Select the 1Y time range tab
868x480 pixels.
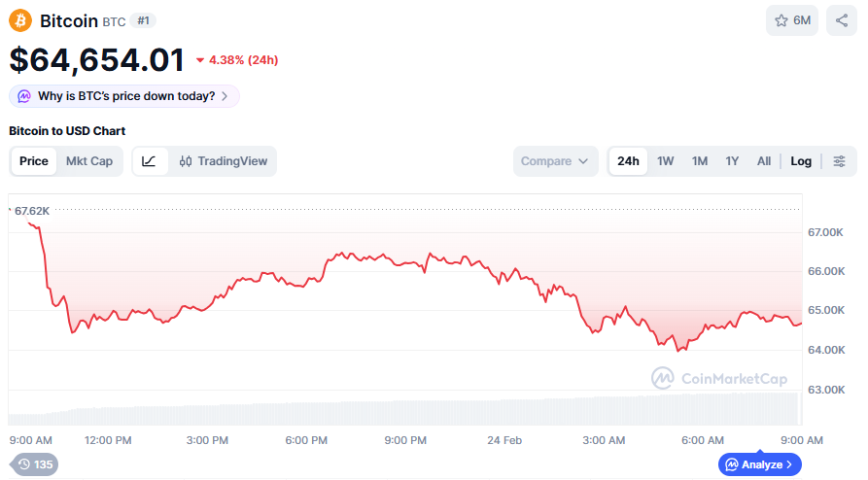pos(732,161)
